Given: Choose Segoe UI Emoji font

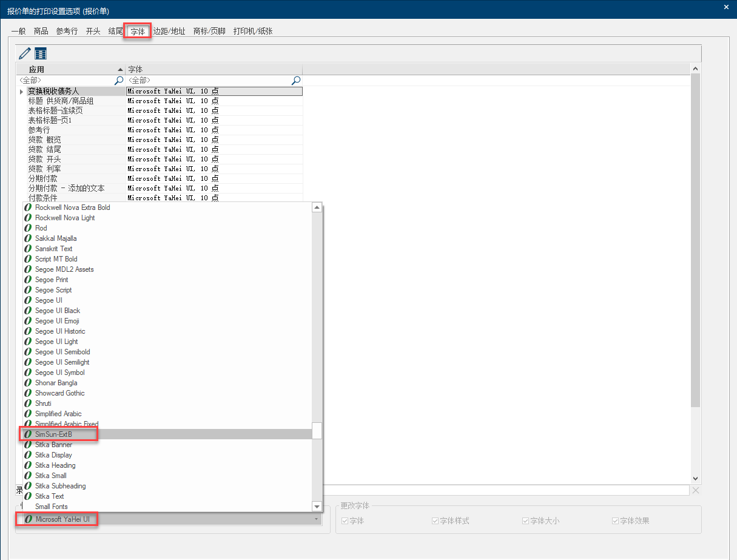Looking at the screenshot, I should click(57, 321).
